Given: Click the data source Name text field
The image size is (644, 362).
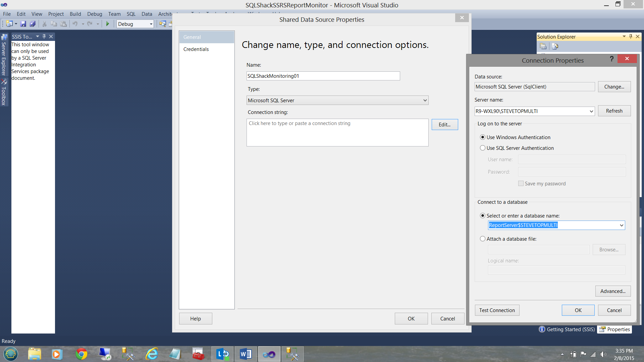Looking at the screenshot, I should (x=323, y=76).
